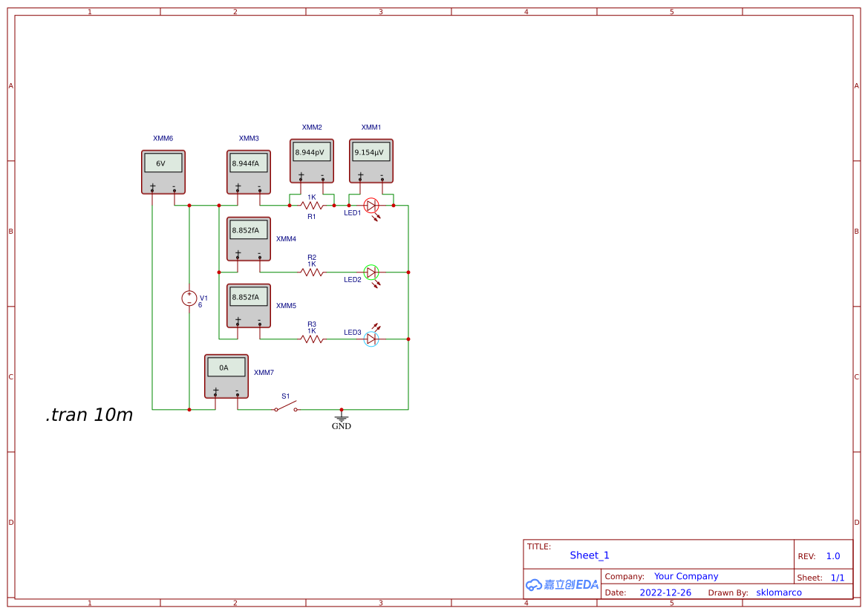Click the blue LED3 diode symbol
The height and width of the screenshot is (614, 868).
371,339
